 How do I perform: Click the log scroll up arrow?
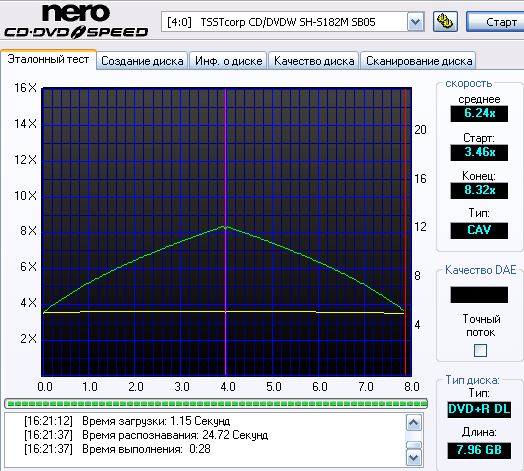click(x=414, y=423)
